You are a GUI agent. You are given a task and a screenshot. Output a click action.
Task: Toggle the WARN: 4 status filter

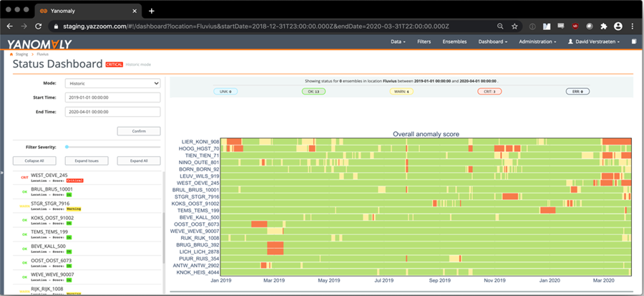[x=401, y=91]
